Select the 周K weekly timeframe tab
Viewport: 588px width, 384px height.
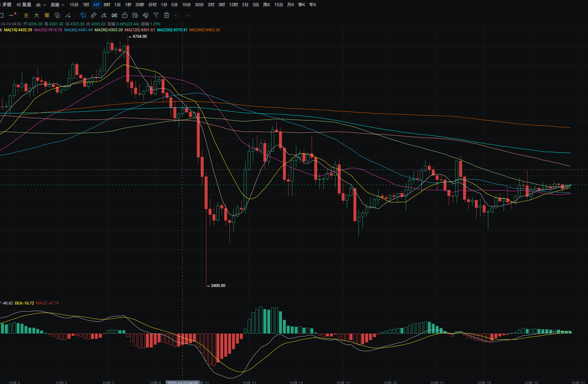[x=267, y=5]
